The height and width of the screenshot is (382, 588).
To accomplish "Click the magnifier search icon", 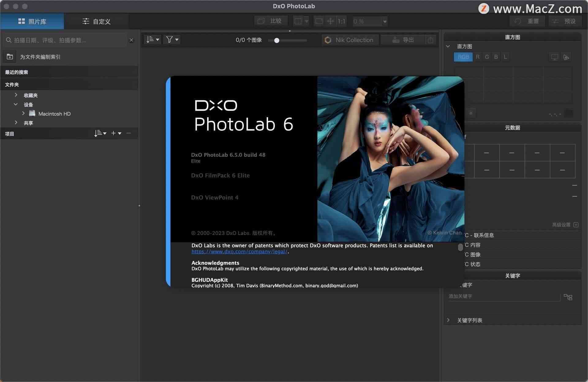I will [9, 40].
